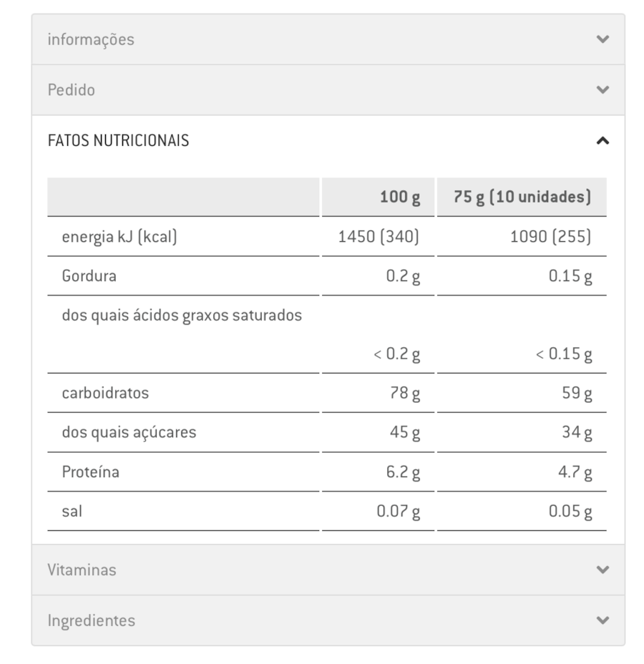Viewport: 644px width, 664px height.
Task: Open the Vitaminas section header
Action: pos(328,570)
